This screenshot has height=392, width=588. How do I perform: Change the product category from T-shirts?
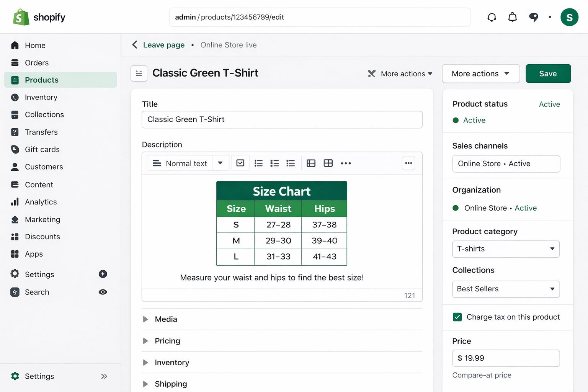point(506,249)
